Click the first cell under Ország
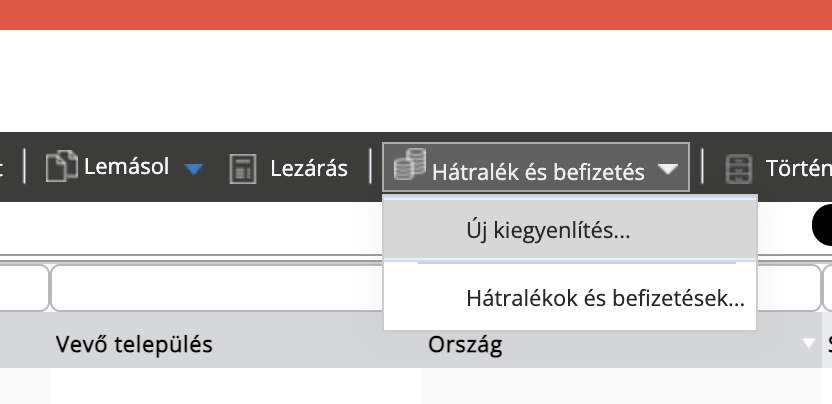This screenshot has width=832, height=404. (620, 387)
